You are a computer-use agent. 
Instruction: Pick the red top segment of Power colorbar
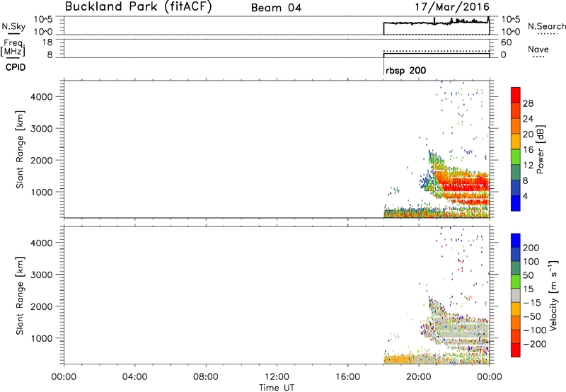pos(516,96)
